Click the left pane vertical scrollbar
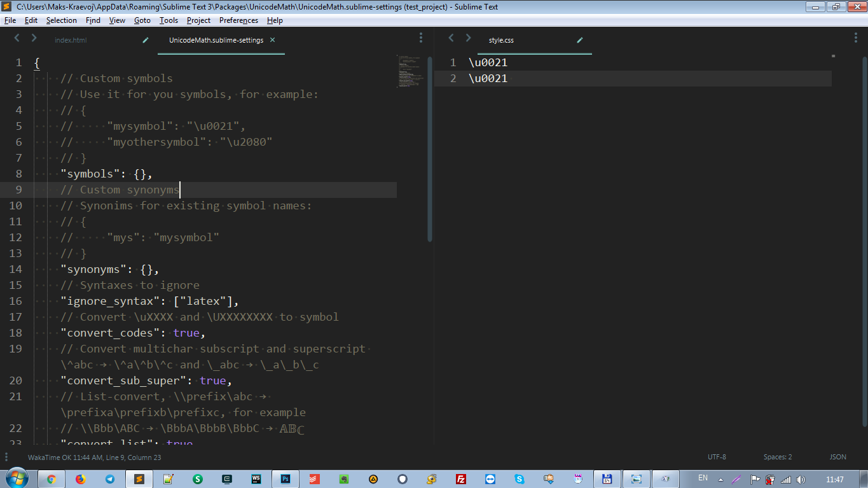The width and height of the screenshot is (868, 488). click(x=430, y=150)
